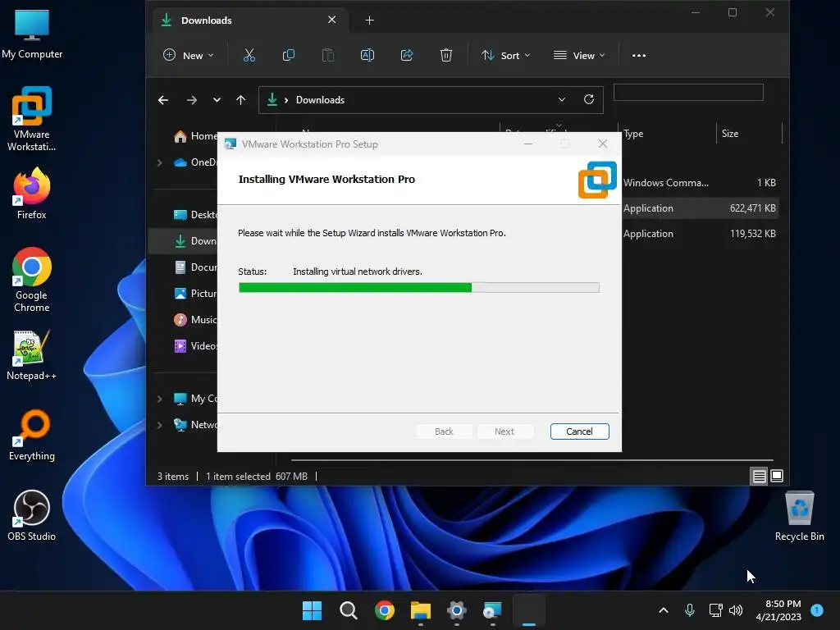Open OBS Studio desktop shortcut
The image size is (840, 630).
click(x=32, y=515)
